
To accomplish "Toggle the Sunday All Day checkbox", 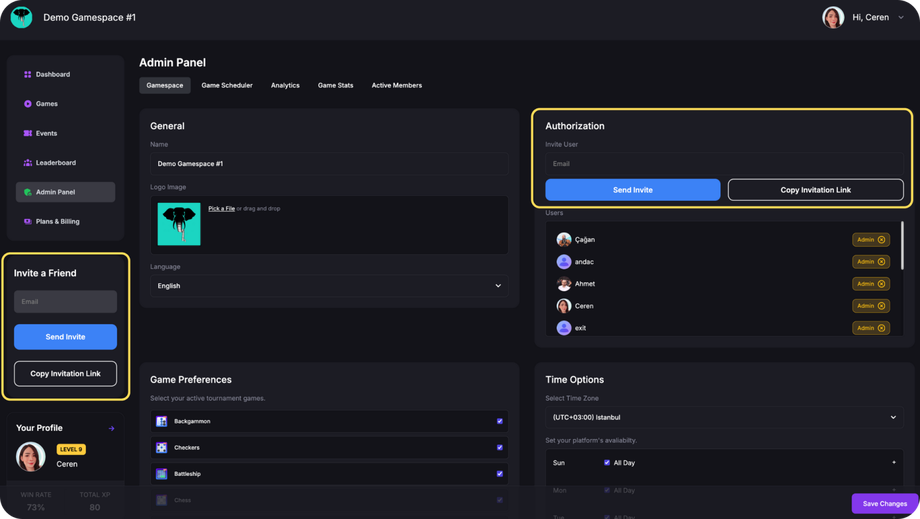I will (607, 463).
